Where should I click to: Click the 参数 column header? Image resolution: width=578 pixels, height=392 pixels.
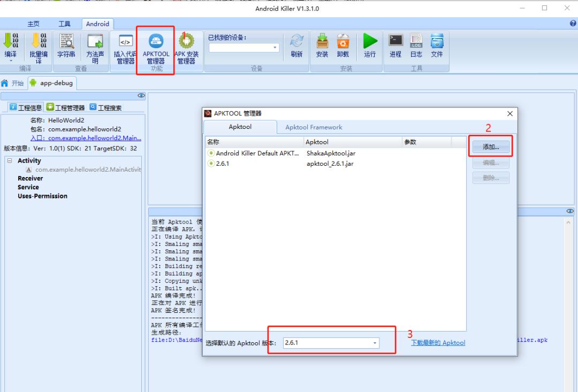(x=427, y=142)
